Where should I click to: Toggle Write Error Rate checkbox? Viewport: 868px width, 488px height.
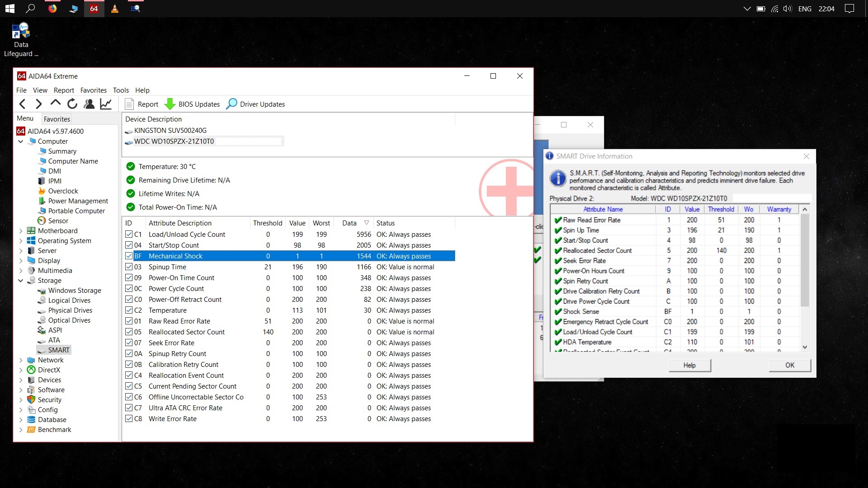[129, 418]
